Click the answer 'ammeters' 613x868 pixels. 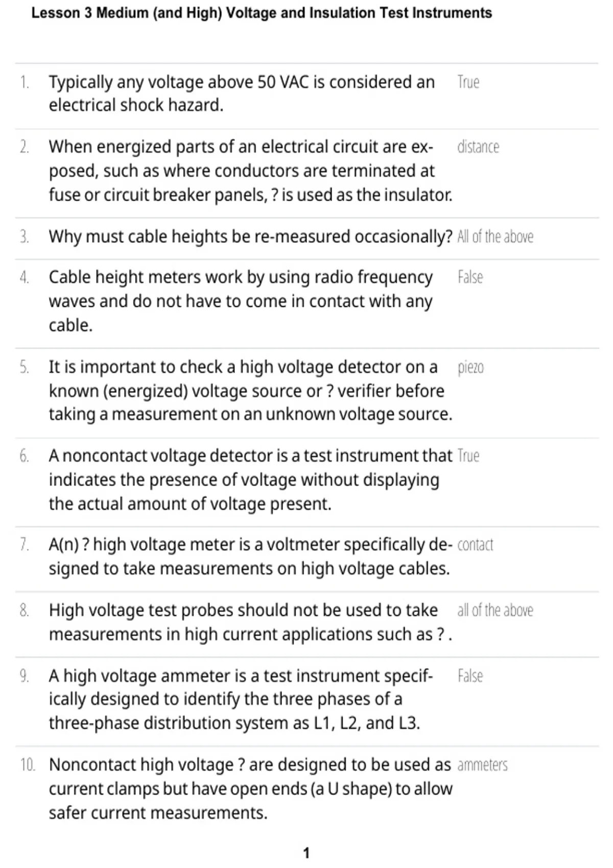click(x=482, y=765)
